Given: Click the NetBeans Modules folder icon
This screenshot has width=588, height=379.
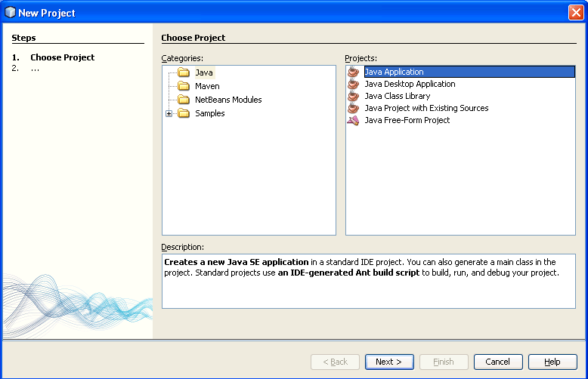Looking at the screenshot, I should point(183,100).
